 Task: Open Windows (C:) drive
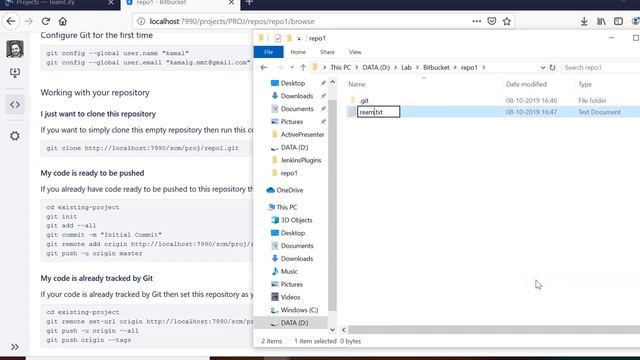tap(299, 310)
